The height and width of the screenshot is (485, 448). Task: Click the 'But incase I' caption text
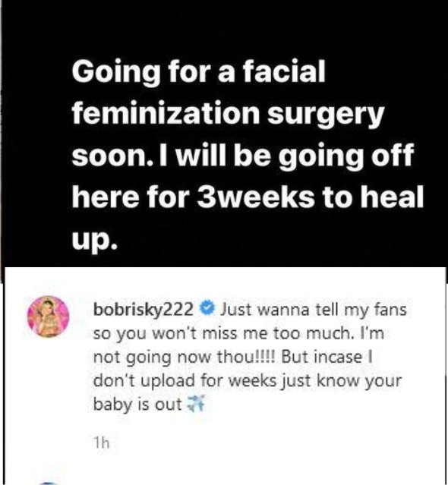coord(327,357)
